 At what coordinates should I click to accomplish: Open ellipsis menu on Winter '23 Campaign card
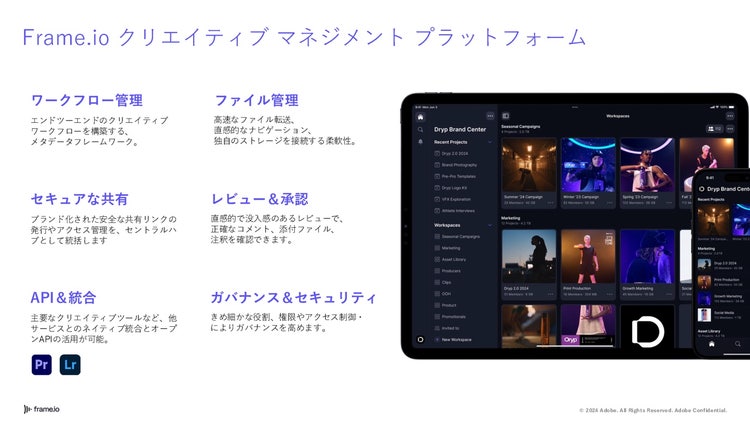[610, 203]
